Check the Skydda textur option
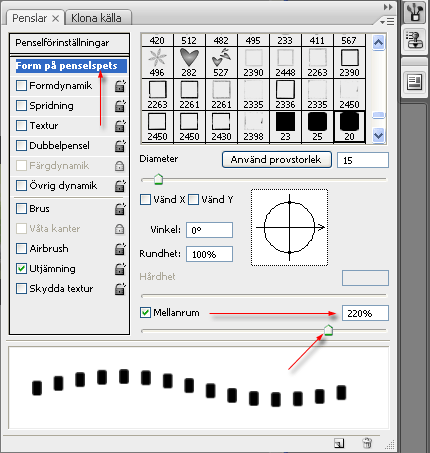 click(21, 289)
